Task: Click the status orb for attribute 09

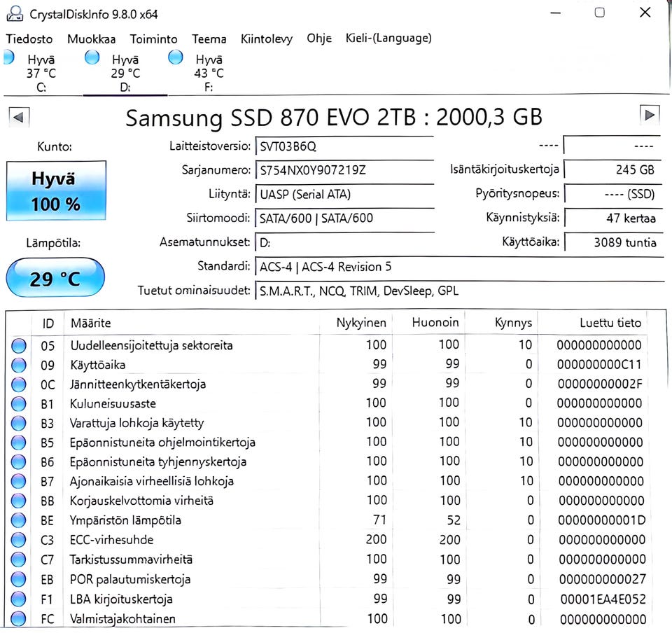Action: [x=18, y=365]
